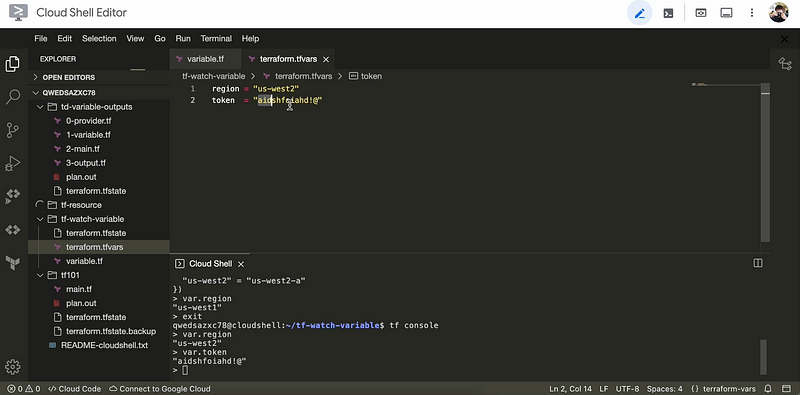Open 3-output.tf in the explorer
Viewport: 800px width, 395px height.
(x=98, y=163)
